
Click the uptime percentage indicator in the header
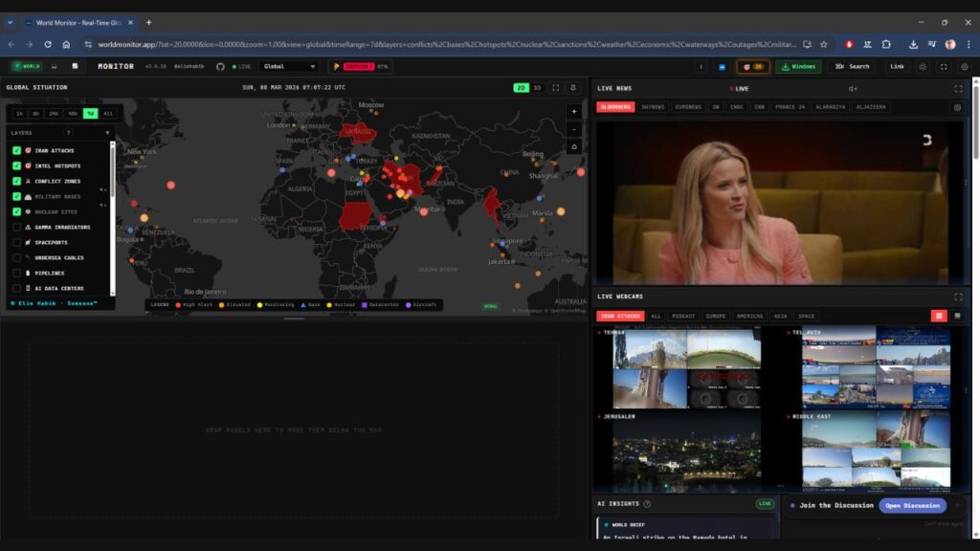pos(383,67)
